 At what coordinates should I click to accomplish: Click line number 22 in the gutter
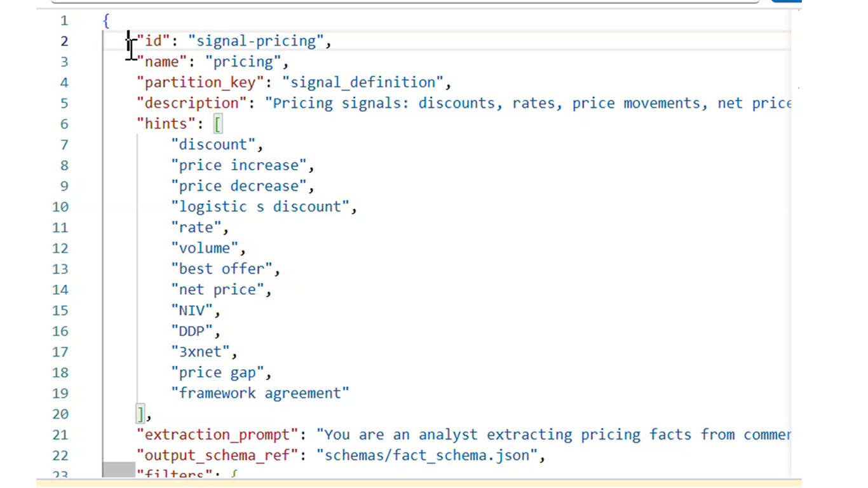pos(60,456)
